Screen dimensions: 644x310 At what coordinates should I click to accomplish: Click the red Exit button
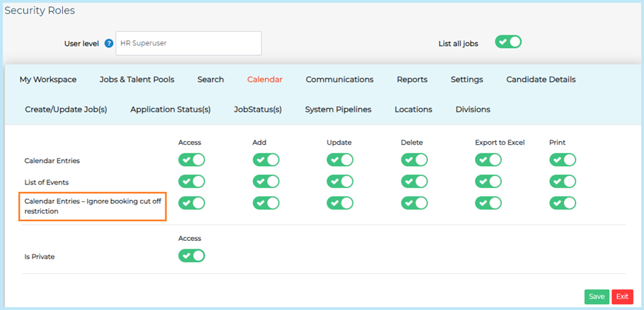(622, 297)
